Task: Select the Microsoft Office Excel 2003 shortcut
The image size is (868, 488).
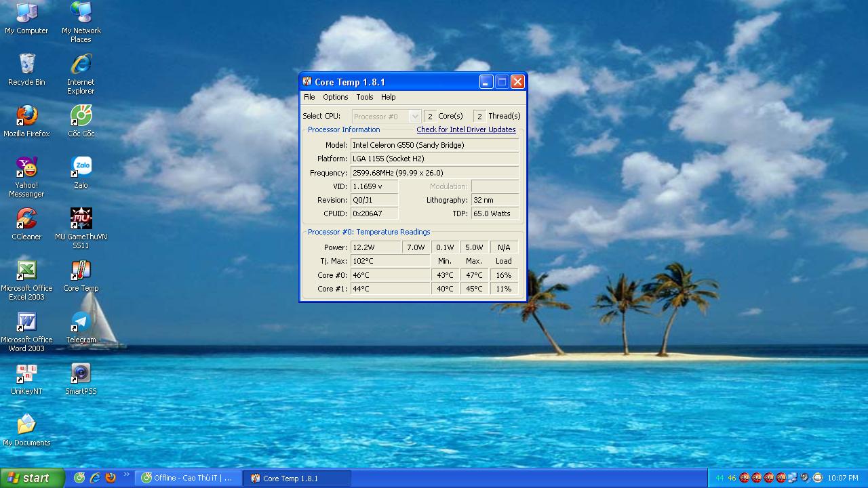Action: click(26, 280)
